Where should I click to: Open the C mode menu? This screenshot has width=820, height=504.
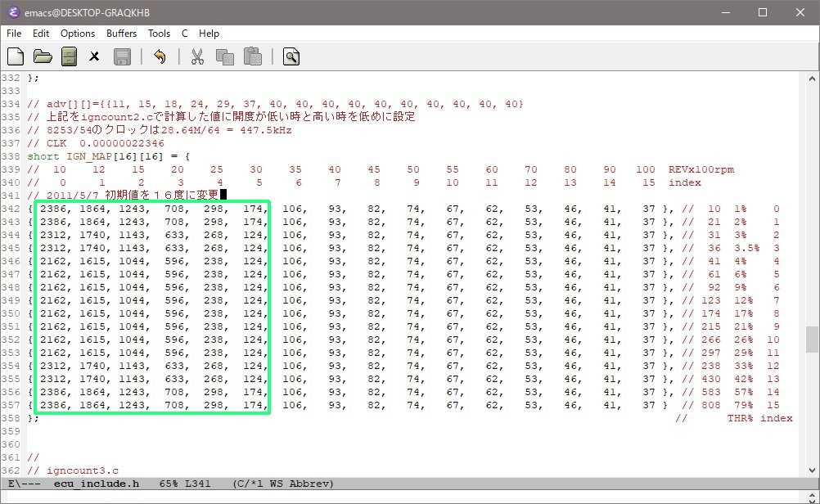pyautogui.click(x=185, y=34)
